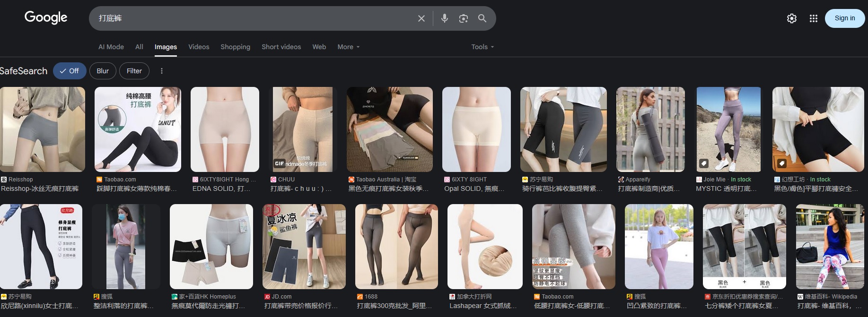Click the 6IXTY8IGHT Hong source name
Image resolution: width=868 pixels, height=317 pixels.
tap(228, 180)
